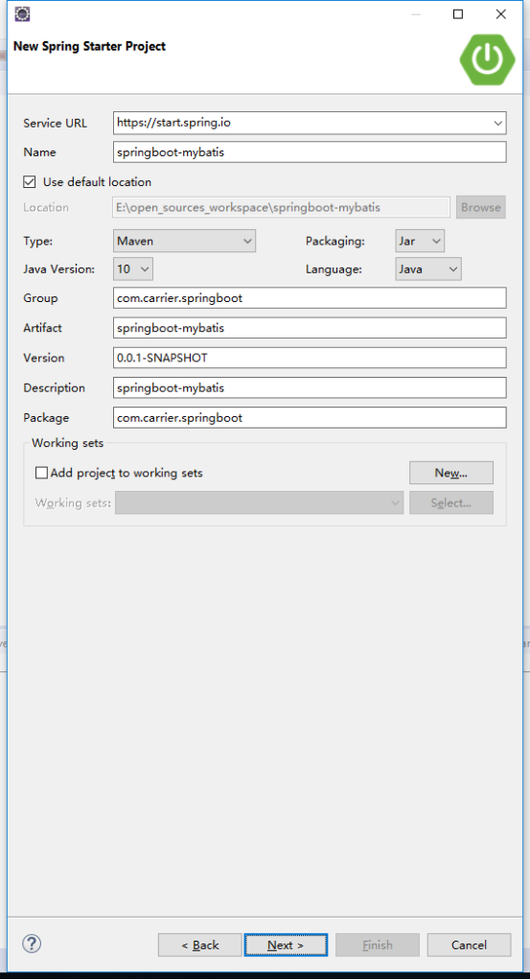This screenshot has height=980, width=530.
Task: Click the Eclipse icon in title bar
Action: tap(22, 13)
